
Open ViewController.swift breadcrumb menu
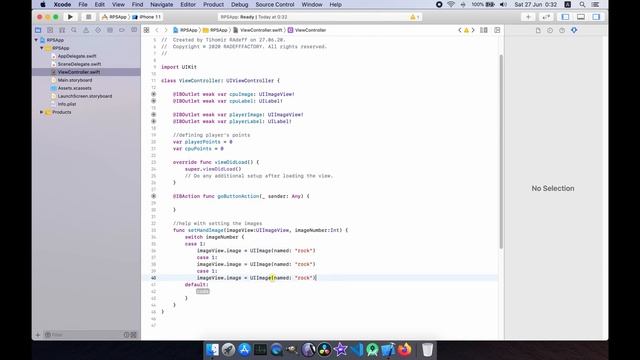258,30
